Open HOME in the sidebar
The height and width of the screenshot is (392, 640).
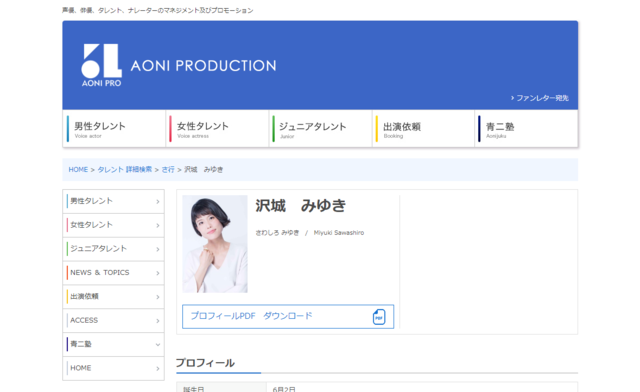[x=113, y=368]
